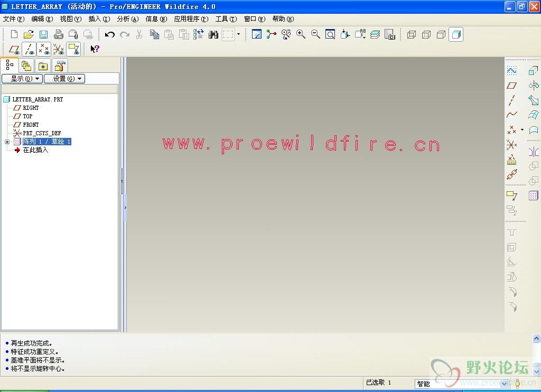The height and width of the screenshot is (392, 541).
Task: Switch to Folder Browser navigator tab
Action: click(x=26, y=65)
